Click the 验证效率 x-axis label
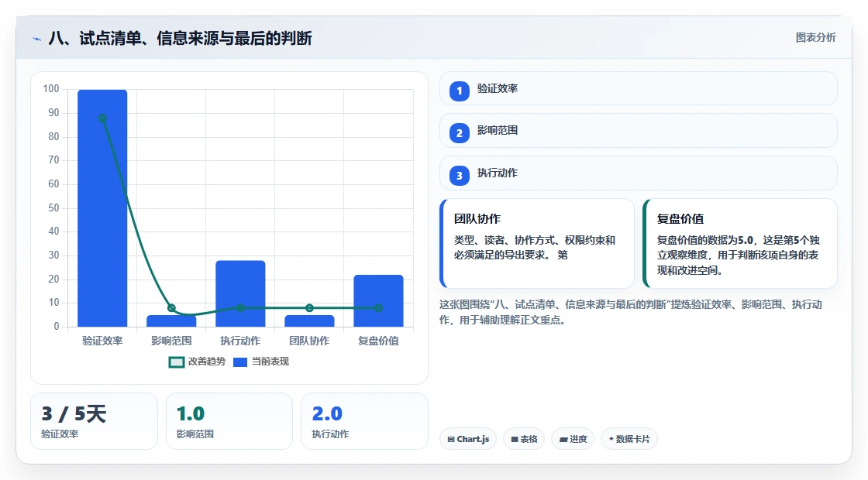868x480 pixels. pos(102,341)
